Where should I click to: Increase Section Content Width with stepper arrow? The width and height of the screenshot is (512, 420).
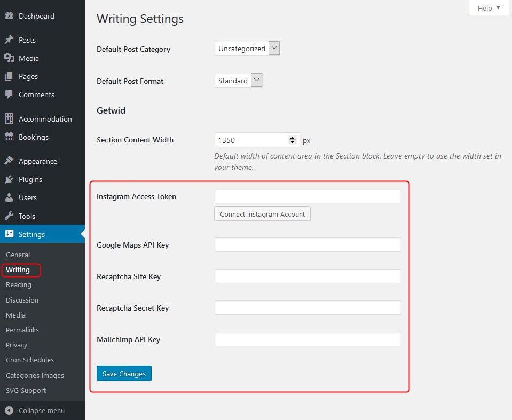[292, 138]
